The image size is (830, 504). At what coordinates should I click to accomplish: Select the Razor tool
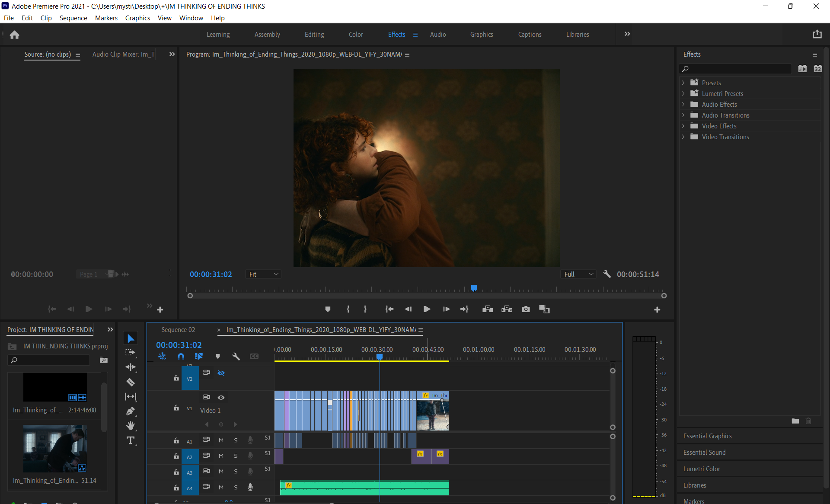click(x=130, y=382)
